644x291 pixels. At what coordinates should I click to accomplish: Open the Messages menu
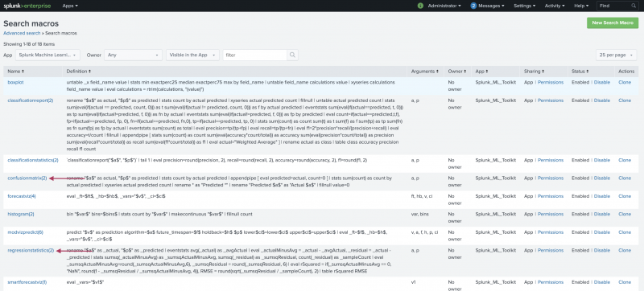[x=492, y=6]
